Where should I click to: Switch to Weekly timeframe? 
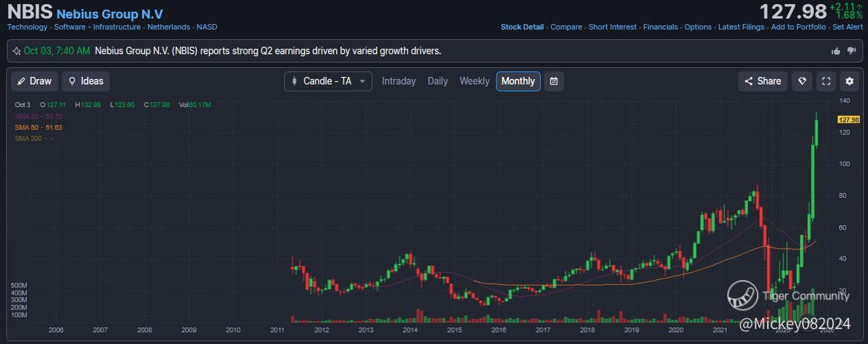pos(474,81)
